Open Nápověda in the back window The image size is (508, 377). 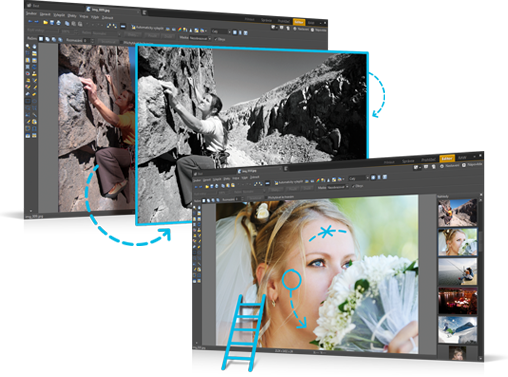(x=319, y=30)
